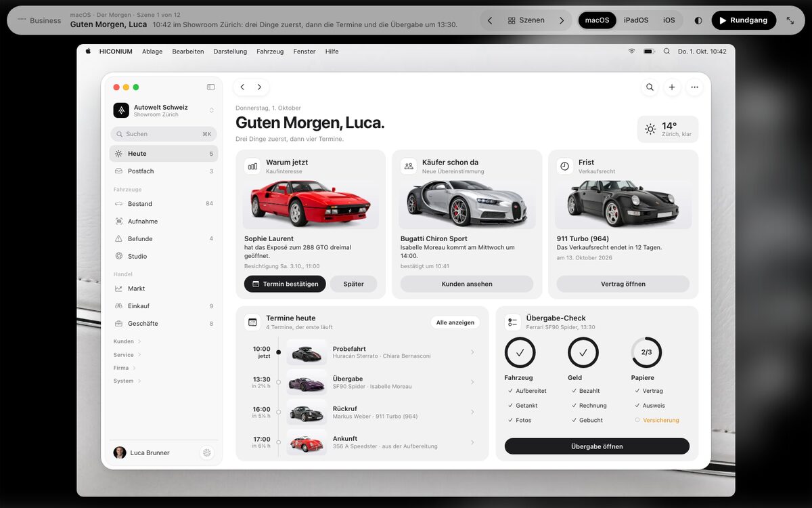The image size is (812, 508).
Task: Toggle the sidebar panel icon
Action: tap(211, 87)
